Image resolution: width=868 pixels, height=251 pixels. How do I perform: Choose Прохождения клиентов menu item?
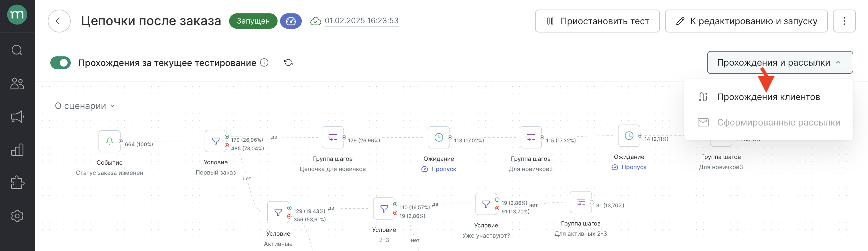[768, 97]
